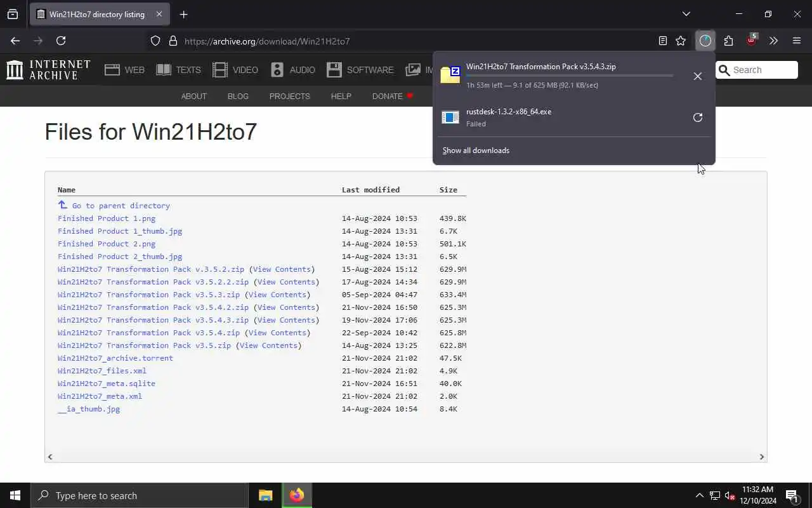Open Win21H2to7_files.xml

tap(102, 371)
